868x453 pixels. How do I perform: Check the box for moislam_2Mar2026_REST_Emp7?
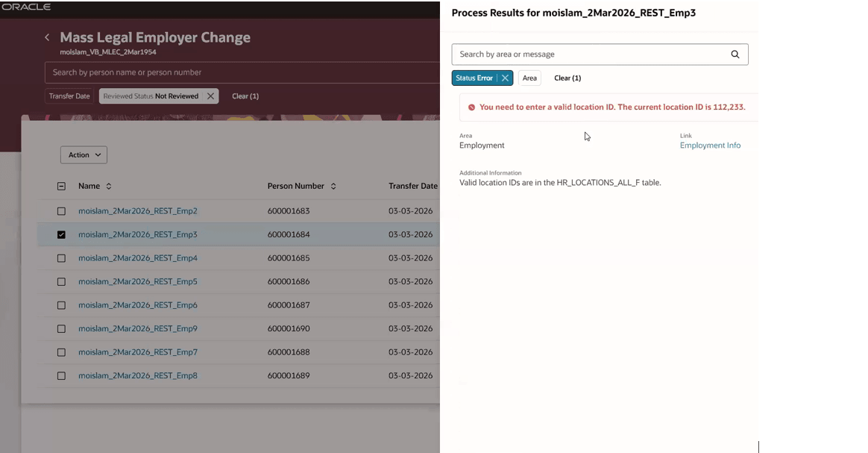click(x=61, y=352)
